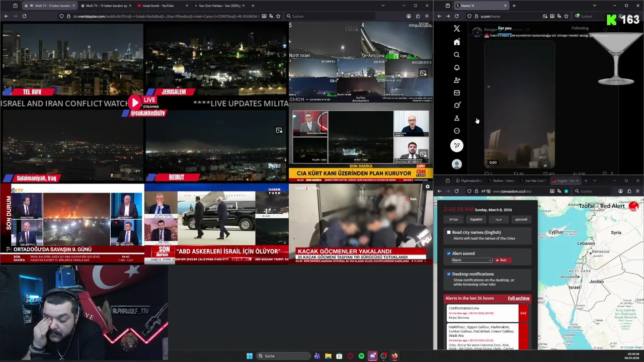Open Explore search icon in X sidebar
The width and height of the screenshot is (644, 362).
point(457,55)
